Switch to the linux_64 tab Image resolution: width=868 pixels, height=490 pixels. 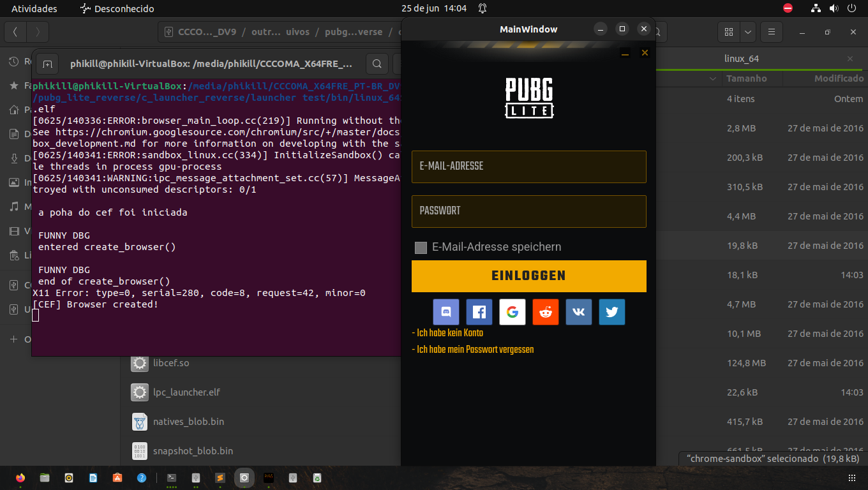coord(742,59)
